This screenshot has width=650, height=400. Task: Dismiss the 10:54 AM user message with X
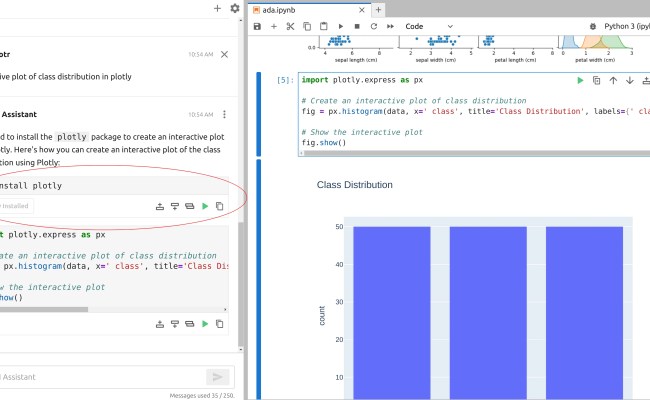pos(224,54)
